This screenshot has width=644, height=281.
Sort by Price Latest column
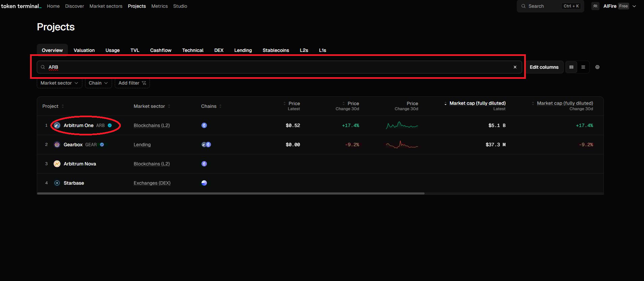point(292,106)
